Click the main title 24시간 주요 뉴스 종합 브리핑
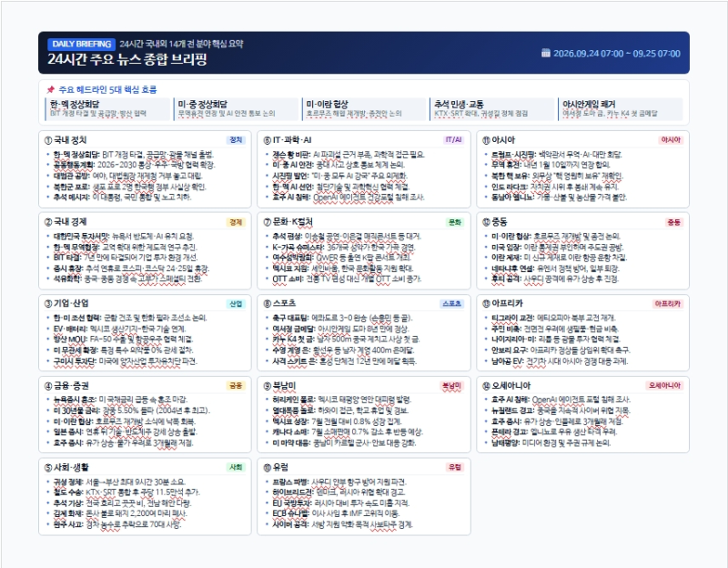Viewport: 728px width, 568px height. [127, 59]
